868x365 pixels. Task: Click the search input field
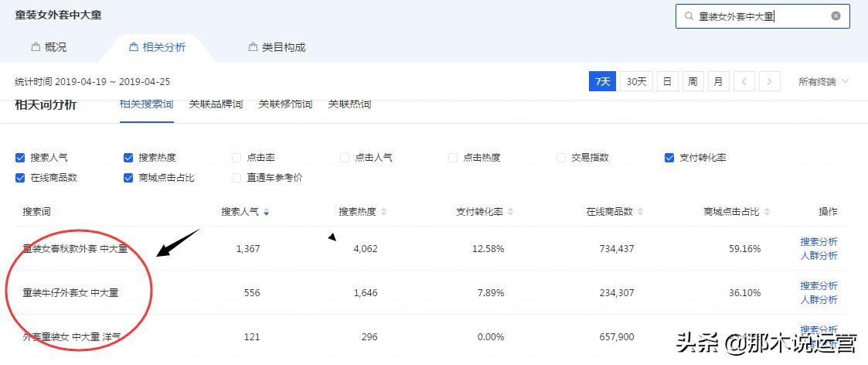(x=762, y=16)
